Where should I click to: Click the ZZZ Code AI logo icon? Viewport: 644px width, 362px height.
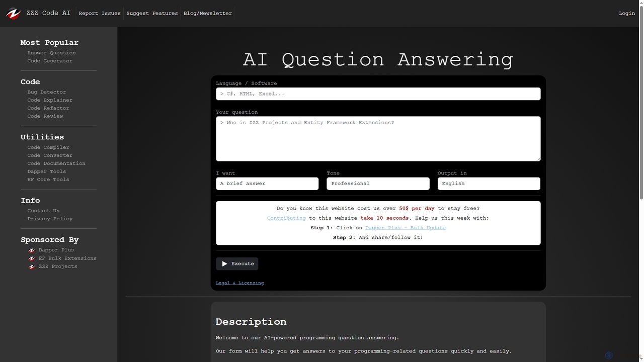(14, 13)
